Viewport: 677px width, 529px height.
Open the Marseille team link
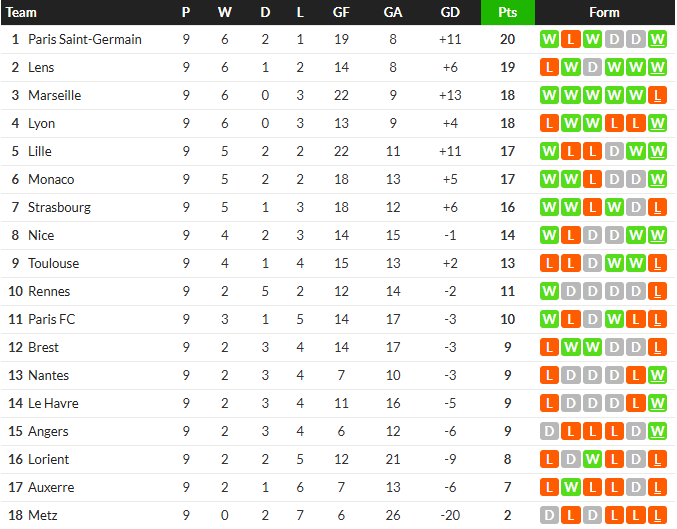click(54, 95)
